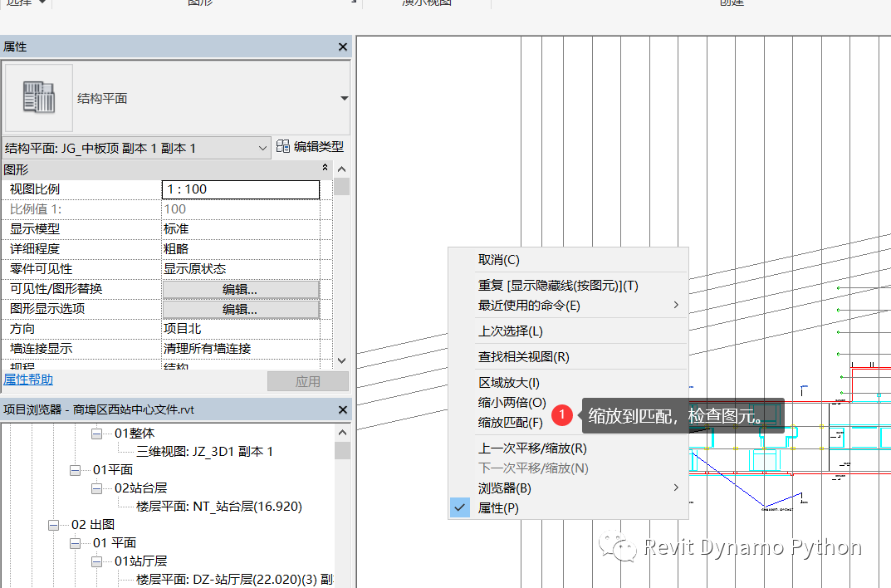This screenshot has height=588, width=891.
Task: Click the 墙连接显示 value 清理所有墙连接
Action: click(x=241, y=348)
